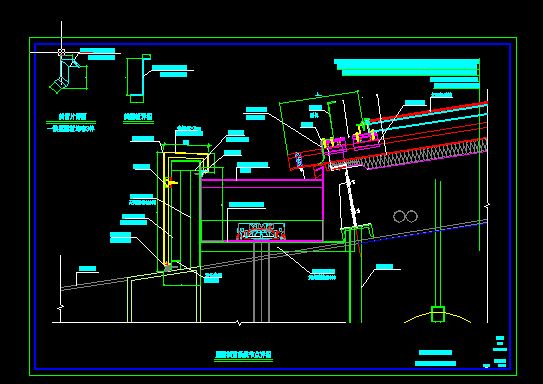Click the underlined drawing title at bottom center
The height and width of the screenshot is (384, 543).
pyautogui.click(x=243, y=355)
